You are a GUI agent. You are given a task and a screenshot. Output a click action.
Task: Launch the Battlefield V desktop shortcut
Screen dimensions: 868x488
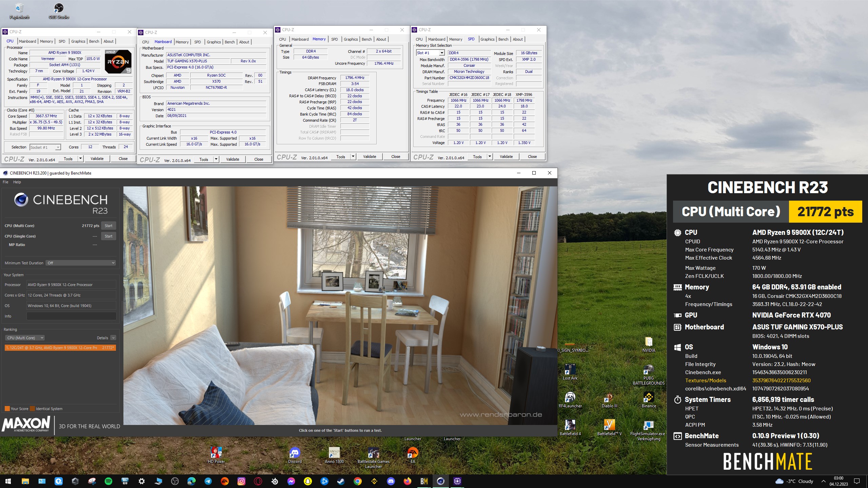coord(609,427)
